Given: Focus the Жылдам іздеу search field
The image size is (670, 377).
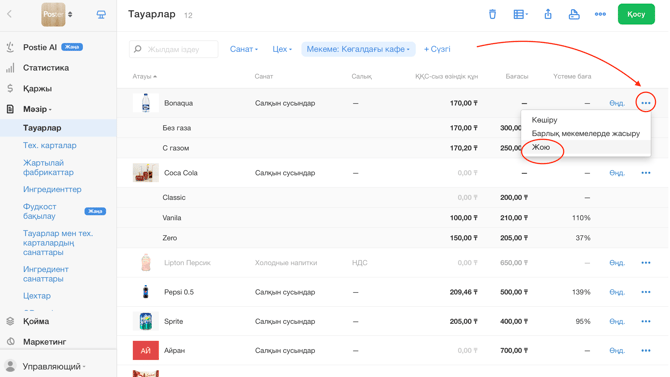Looking at the screenshot, I should pyautogui.click(x=173, y=49).
